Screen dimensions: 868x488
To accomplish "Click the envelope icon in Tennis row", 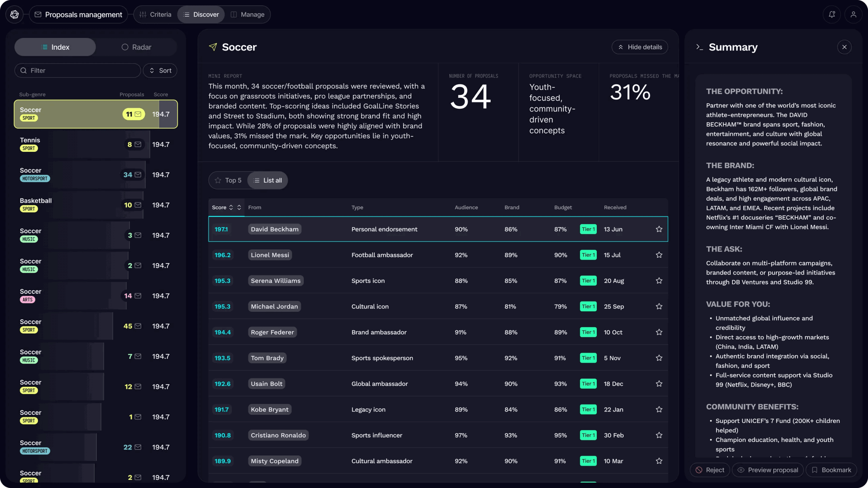I will pos(138,145).
